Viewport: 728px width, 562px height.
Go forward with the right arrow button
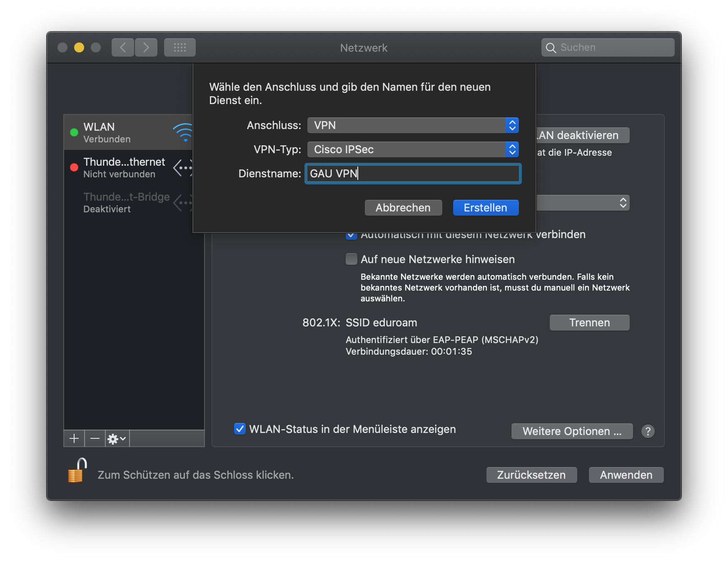[x=146, y=47]
